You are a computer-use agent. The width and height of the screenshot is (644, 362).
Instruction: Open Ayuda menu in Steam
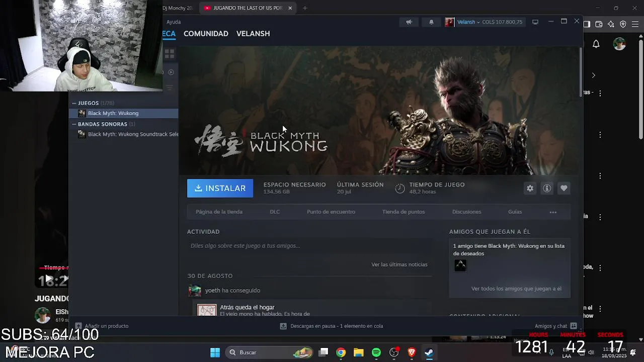[x=174, y=22]
